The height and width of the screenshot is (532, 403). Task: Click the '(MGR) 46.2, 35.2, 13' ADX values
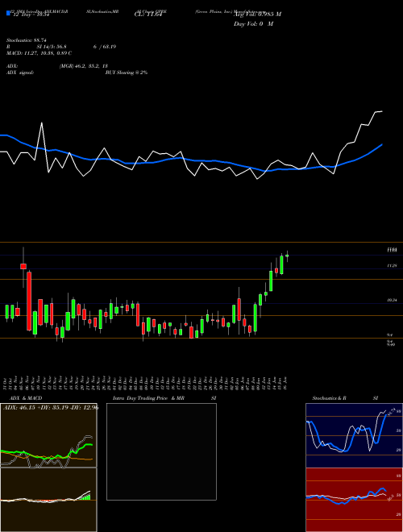(x=83, y=66)
